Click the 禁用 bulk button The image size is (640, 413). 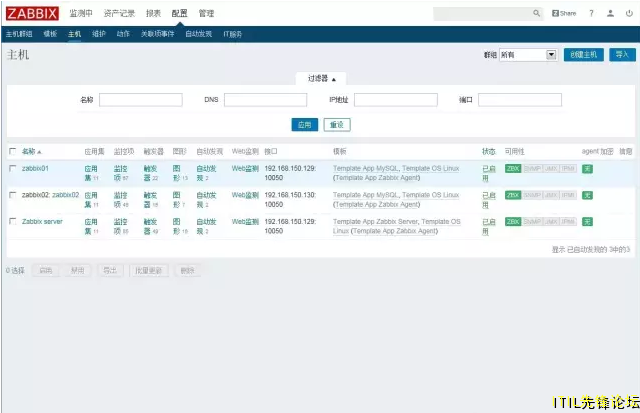click(78, 271)
